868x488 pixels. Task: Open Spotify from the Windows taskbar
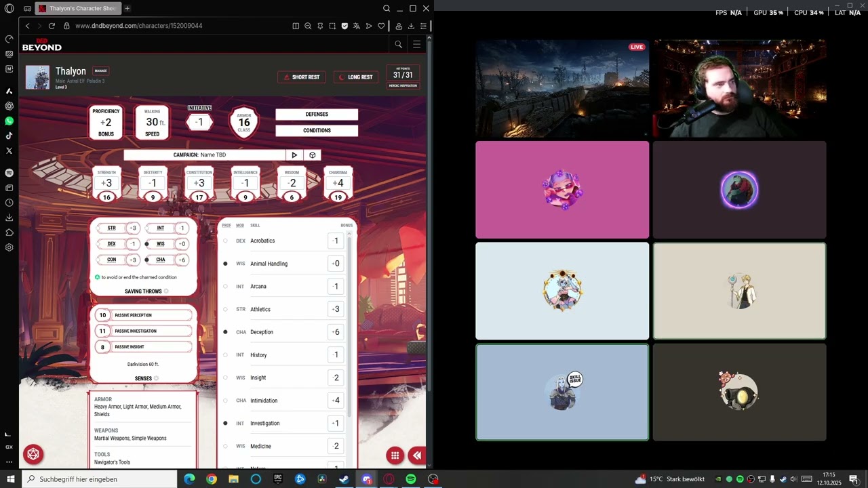click(411, 479)
